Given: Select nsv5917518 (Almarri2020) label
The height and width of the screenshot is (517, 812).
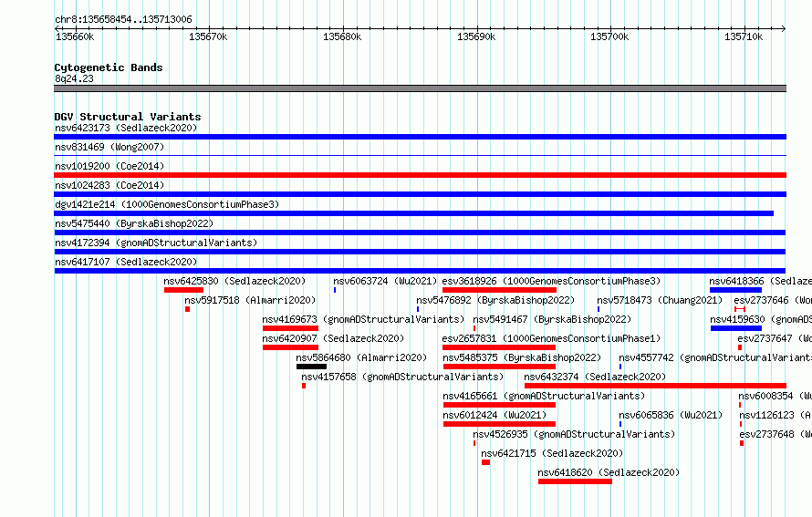Looking at the screenshot, I should pos(250,300).
